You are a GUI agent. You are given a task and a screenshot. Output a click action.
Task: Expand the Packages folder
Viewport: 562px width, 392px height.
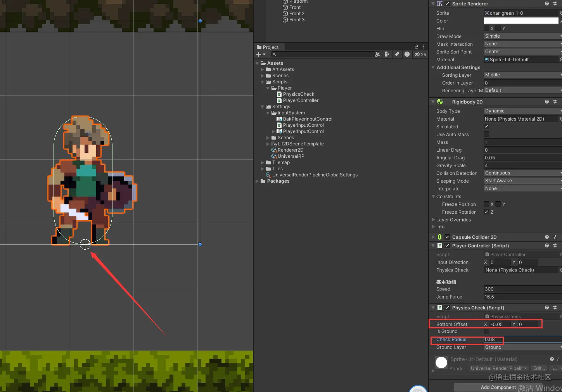(x=257, y=181)
